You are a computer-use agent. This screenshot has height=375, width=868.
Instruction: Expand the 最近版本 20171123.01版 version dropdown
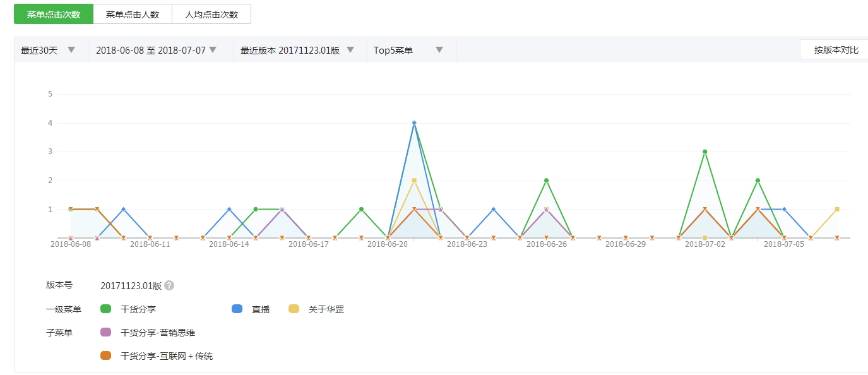click(297, 50)
